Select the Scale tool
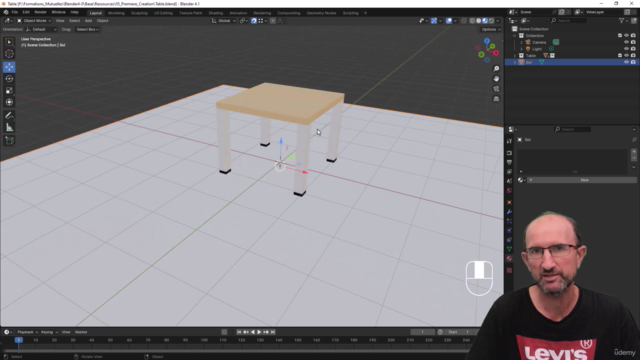The image size is (640, 360). pos(9,91)
